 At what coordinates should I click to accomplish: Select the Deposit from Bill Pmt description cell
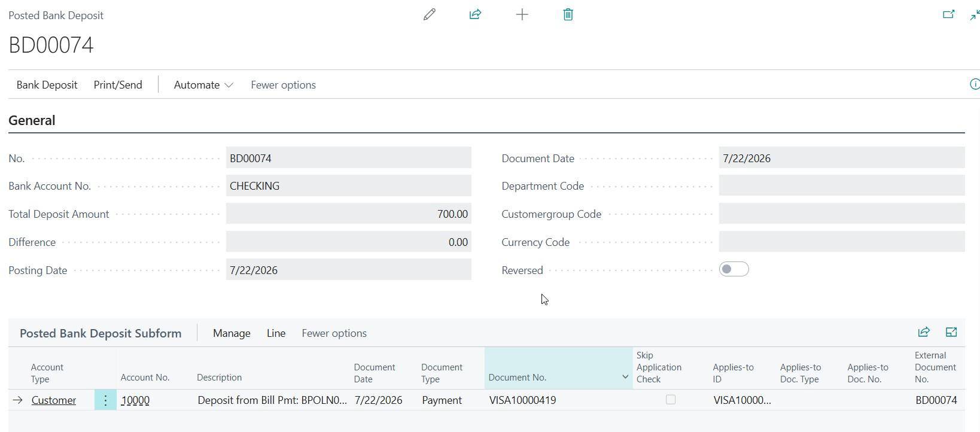(272, 400)
